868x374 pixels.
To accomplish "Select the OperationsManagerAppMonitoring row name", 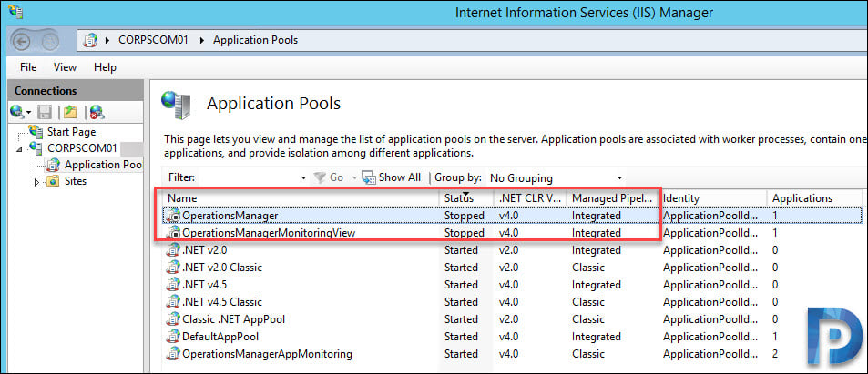I will tap(268, 354).
